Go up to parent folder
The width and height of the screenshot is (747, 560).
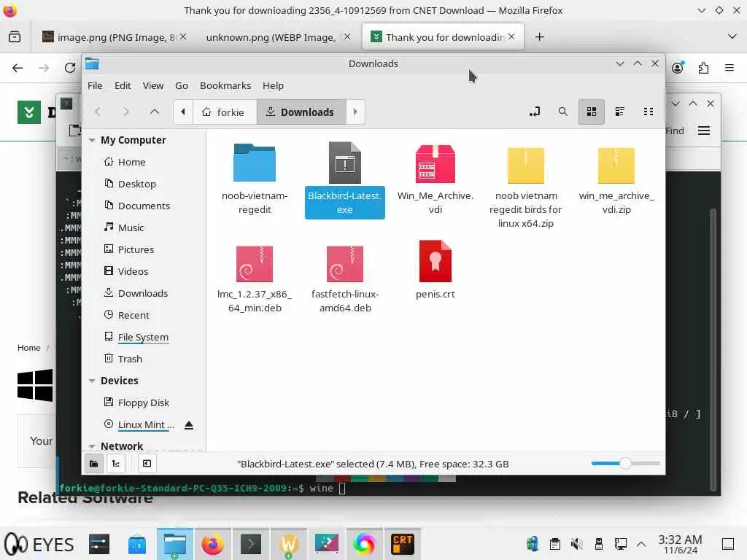click(155, 112)
